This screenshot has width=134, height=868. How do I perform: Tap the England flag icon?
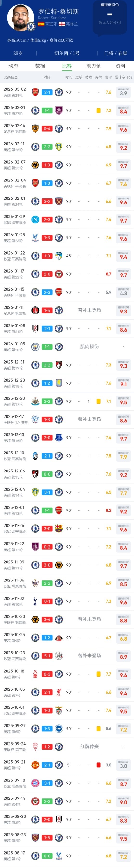tap(62, 24)
